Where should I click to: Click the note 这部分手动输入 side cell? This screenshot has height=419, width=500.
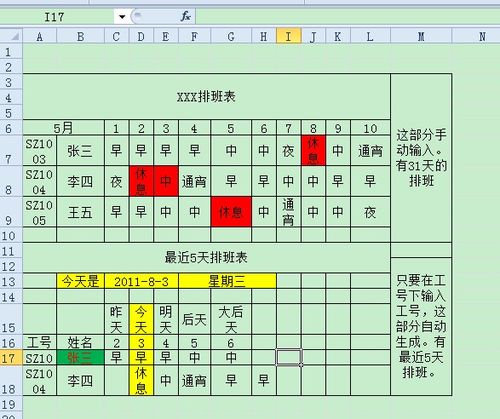point(421,158)
